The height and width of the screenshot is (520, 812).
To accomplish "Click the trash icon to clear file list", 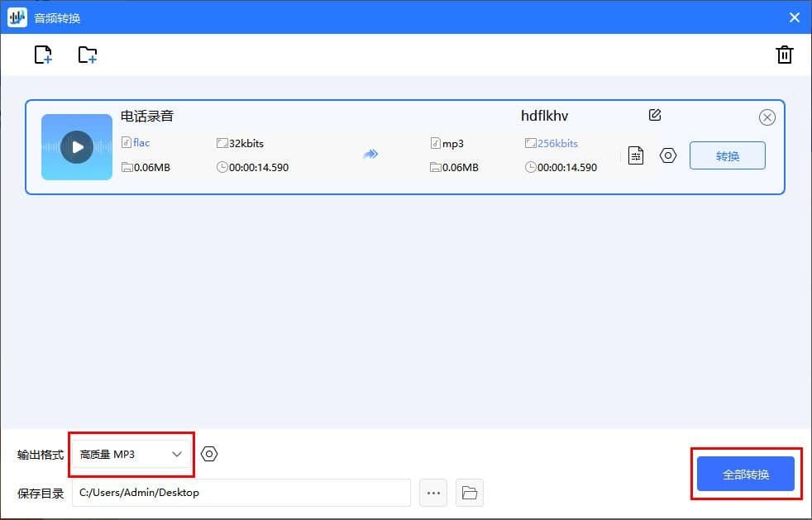I will pyautogui.click(x=784, y=54).
